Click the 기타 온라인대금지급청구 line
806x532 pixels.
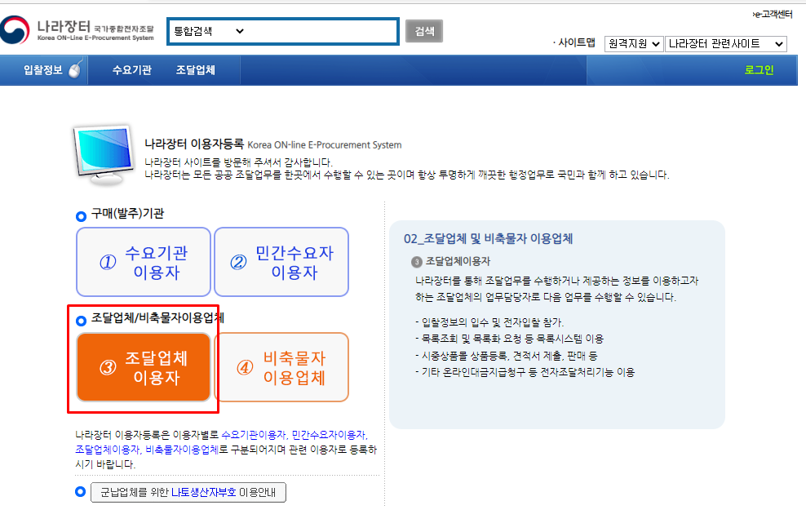(525, 372)
